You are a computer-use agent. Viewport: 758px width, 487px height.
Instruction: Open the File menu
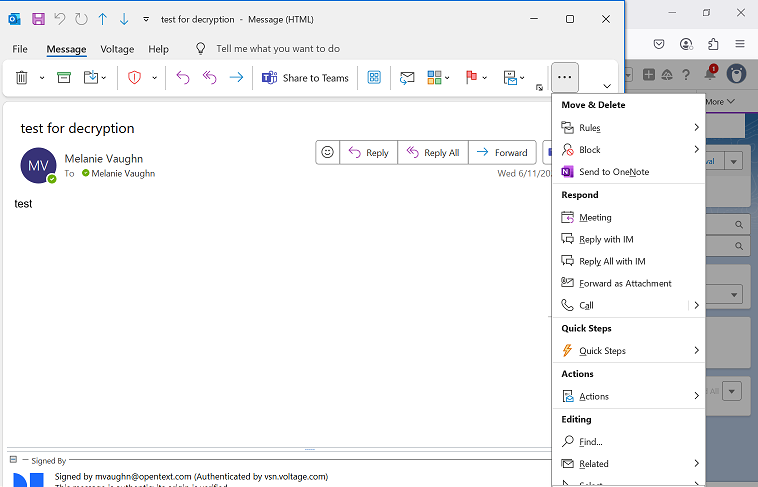click(20, 49)
